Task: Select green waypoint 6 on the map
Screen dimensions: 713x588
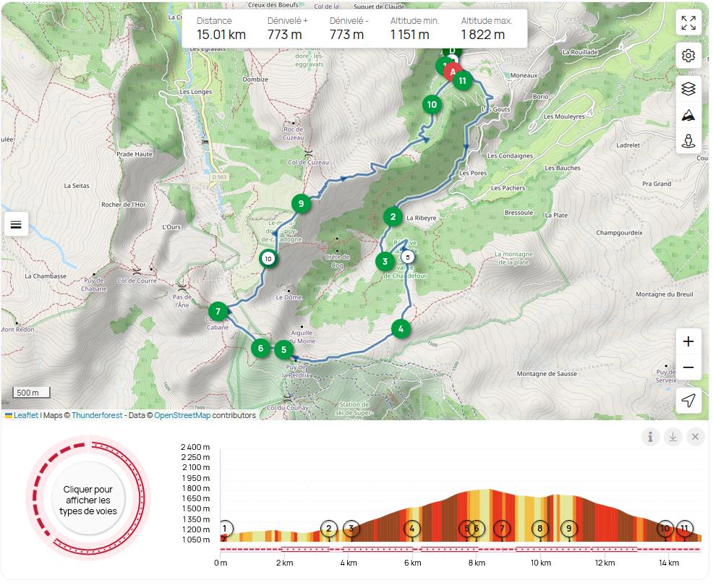Action: click(x=260, y=349)
